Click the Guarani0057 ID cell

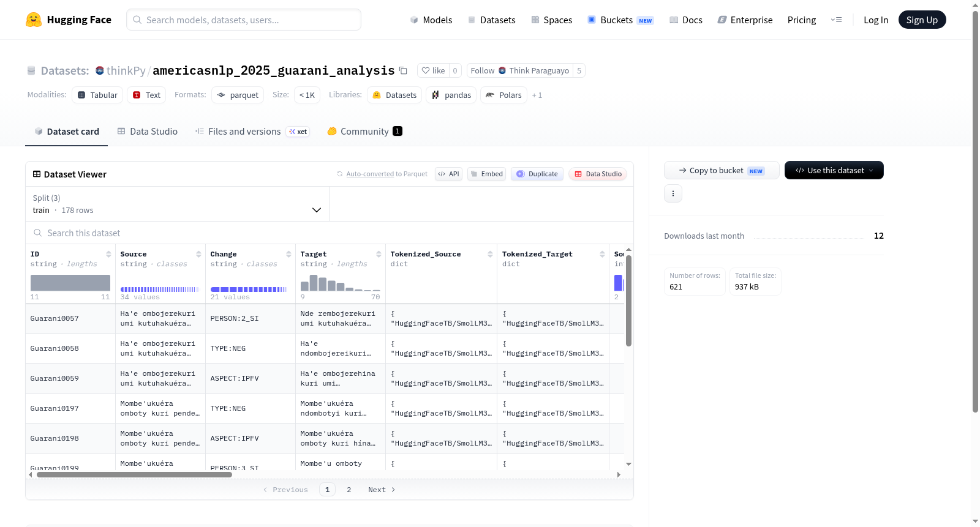click(x=70, y=318)
